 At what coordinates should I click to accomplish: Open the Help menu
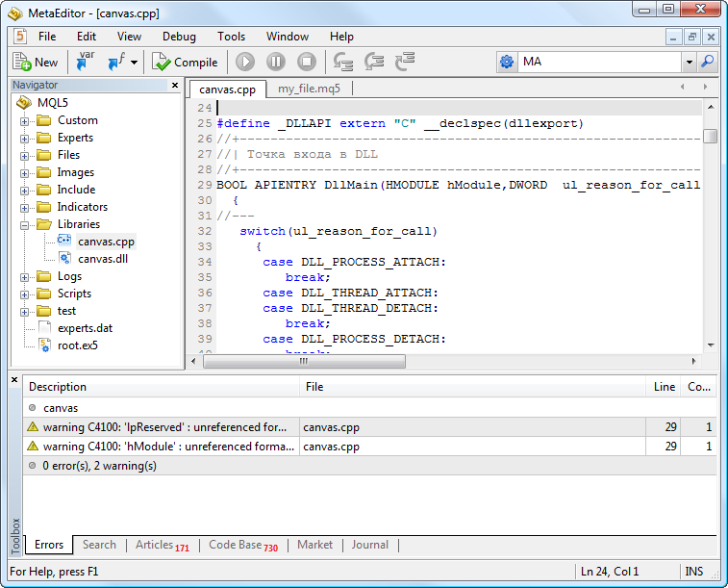(x=341, y=37)
